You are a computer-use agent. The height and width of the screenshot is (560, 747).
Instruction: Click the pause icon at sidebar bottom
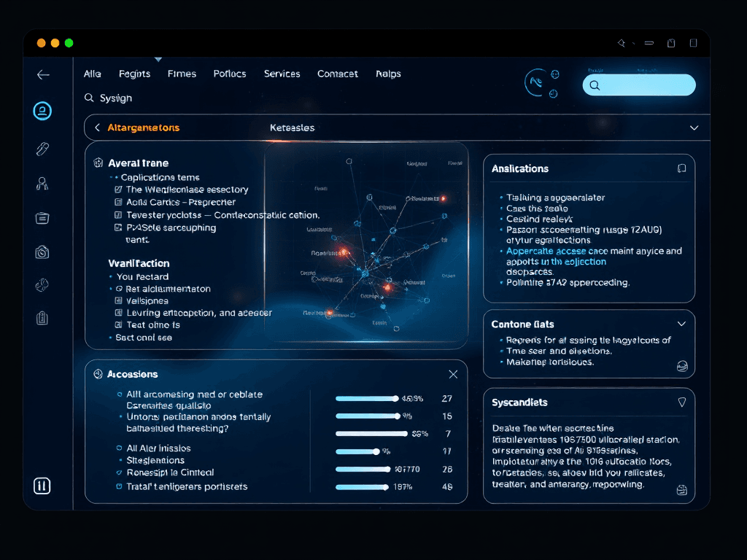[42, 486]
